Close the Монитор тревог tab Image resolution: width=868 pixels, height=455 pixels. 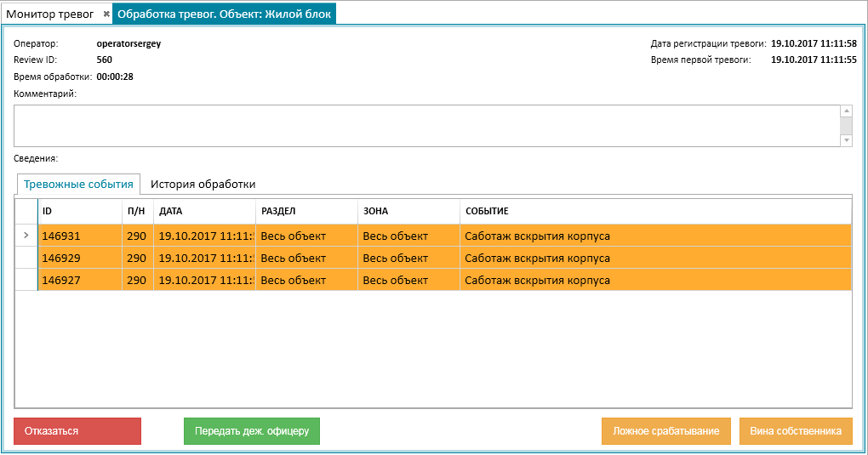tap(106, 14)
